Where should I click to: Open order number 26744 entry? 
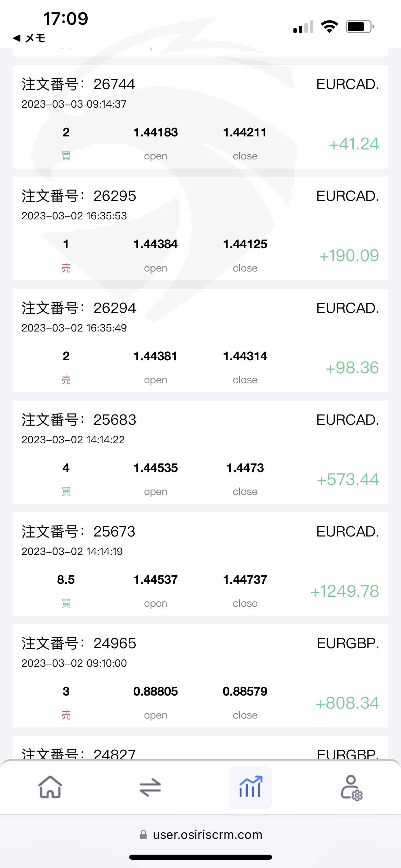point(79,84)
